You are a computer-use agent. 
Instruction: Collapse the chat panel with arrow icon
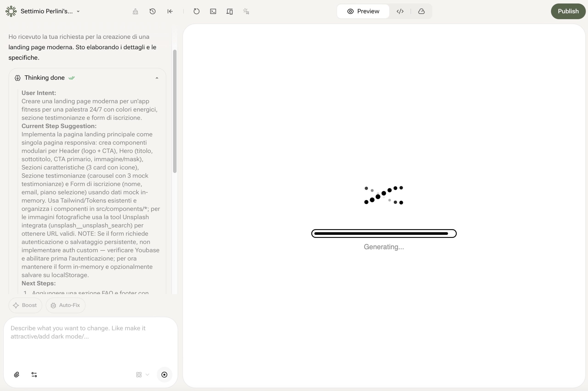coord(170,11)
